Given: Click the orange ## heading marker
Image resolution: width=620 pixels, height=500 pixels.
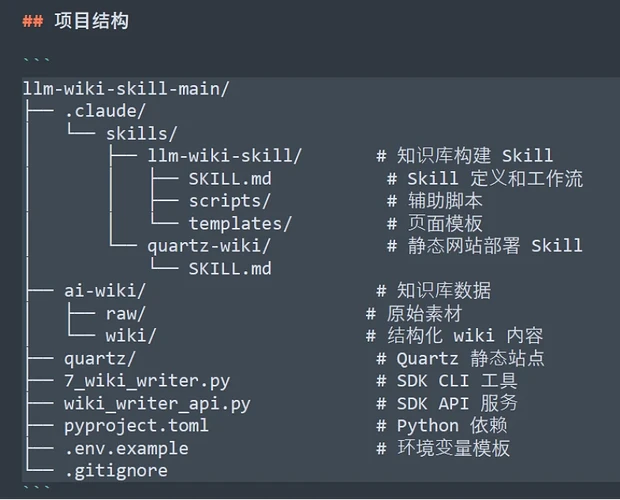Looking at the screenshot, I should pyautogui.click(x=33, y=21).
